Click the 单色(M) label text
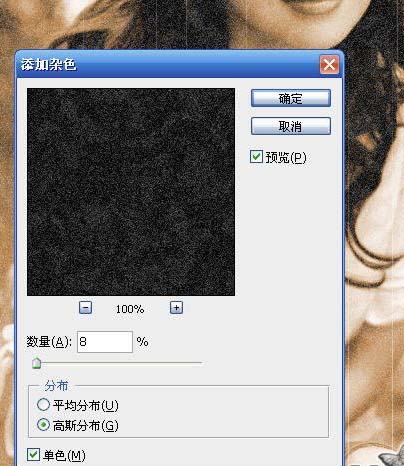The width and height of the screenshot is (404, 466). coord(64,455)
